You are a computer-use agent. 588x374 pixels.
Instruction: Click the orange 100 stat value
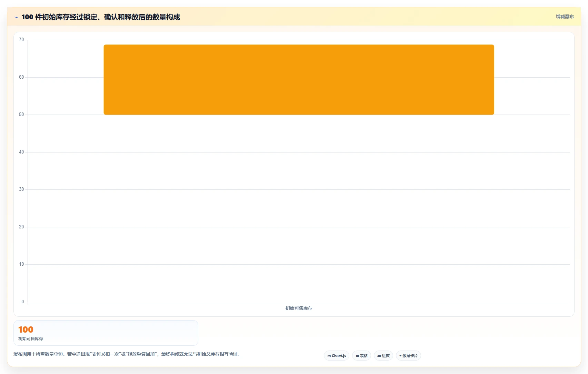point(26,329)
